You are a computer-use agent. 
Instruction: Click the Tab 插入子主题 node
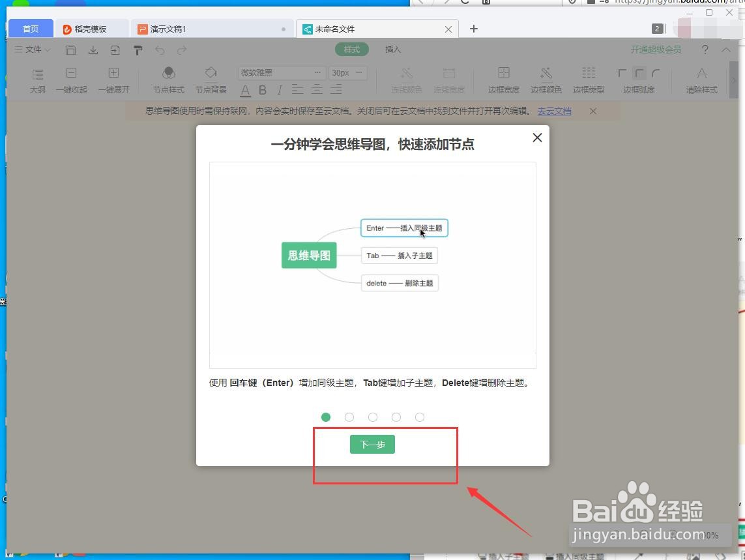pyautogui.click(x=399, y=256)
